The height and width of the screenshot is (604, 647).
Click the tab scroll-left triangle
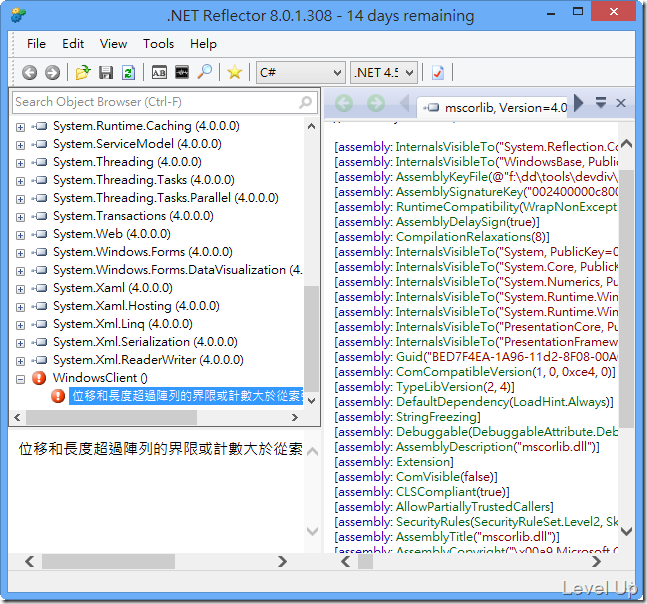pyautogui.click(x=405, y=103)
